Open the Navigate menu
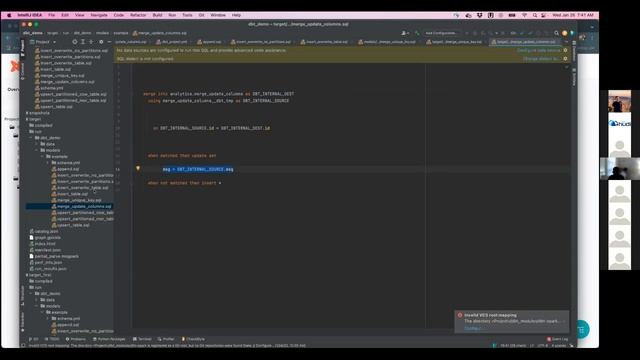 (99, 15)
